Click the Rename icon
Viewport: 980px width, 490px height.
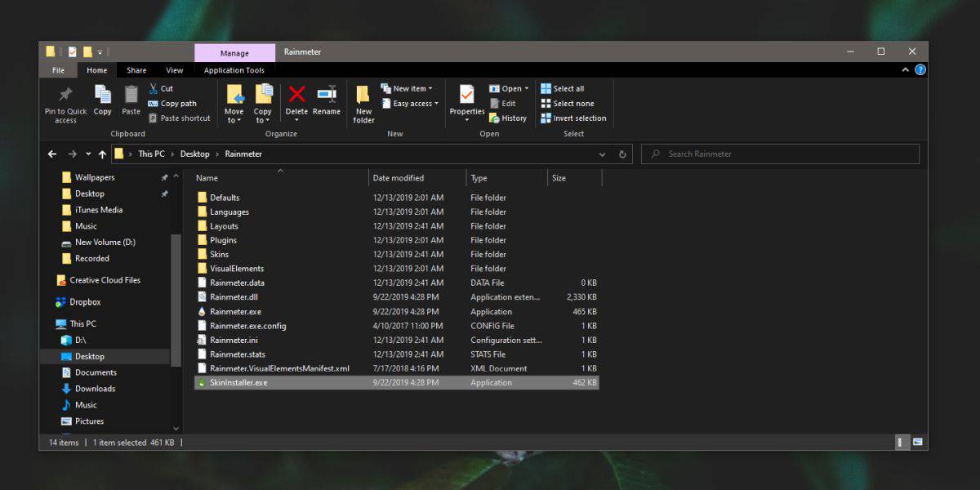click(x=327, y=95)
